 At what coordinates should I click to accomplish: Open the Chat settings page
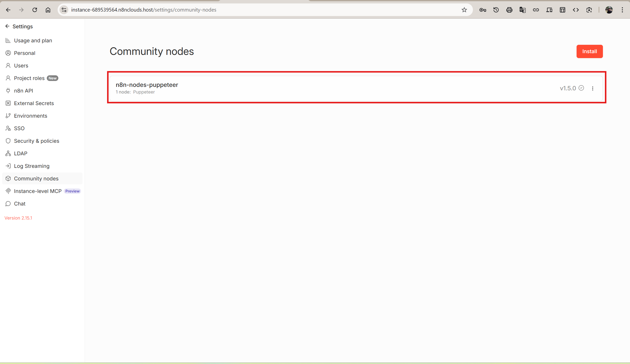click(x=42, y=204)
